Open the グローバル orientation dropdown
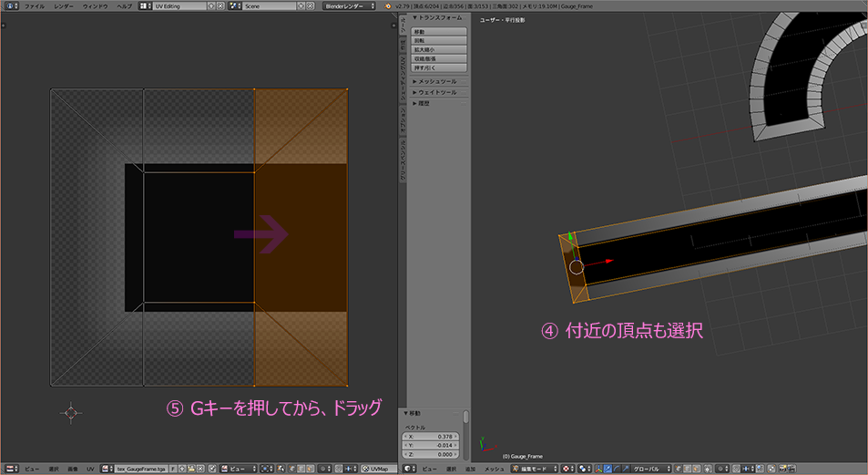Image resolution: width=868 pixels, height=475 pixels. point(650,469)
